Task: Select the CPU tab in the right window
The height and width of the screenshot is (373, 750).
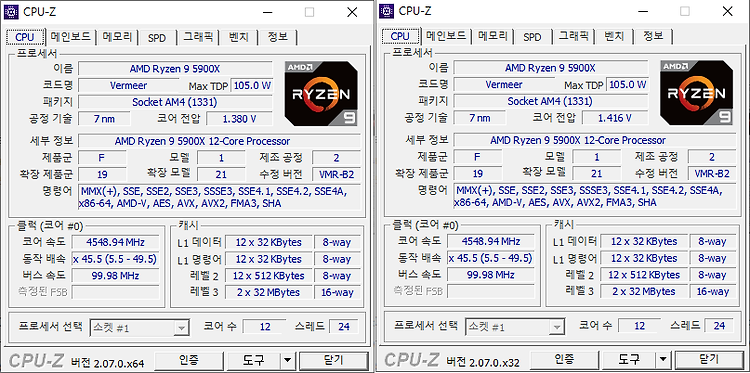Action: pos(400,36)
